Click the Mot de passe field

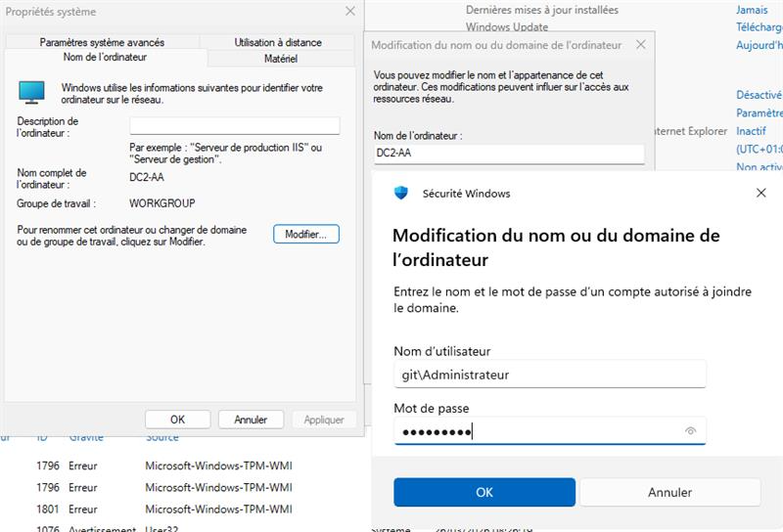click(550, 431)
